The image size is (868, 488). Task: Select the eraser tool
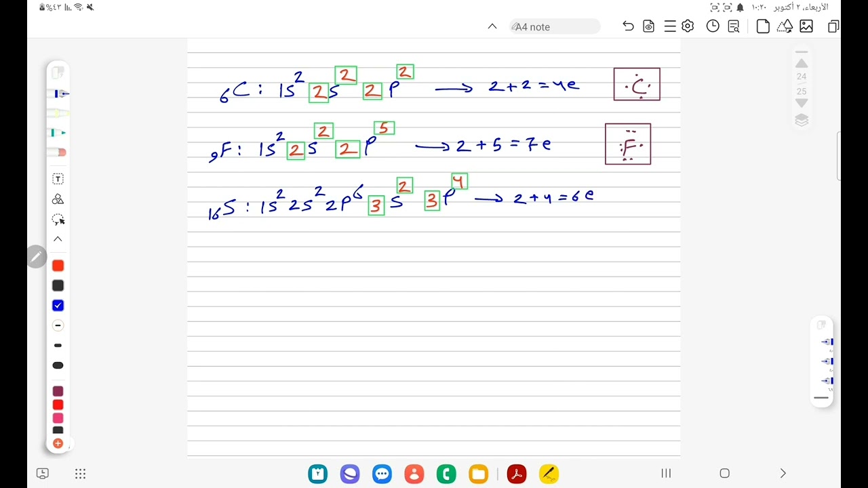coord(58,152)
